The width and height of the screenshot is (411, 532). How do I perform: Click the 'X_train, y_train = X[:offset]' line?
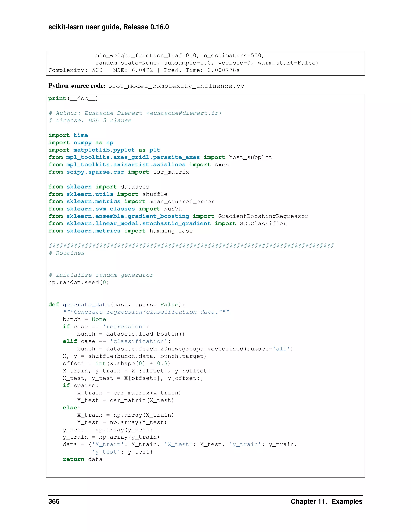pos(137,371)
